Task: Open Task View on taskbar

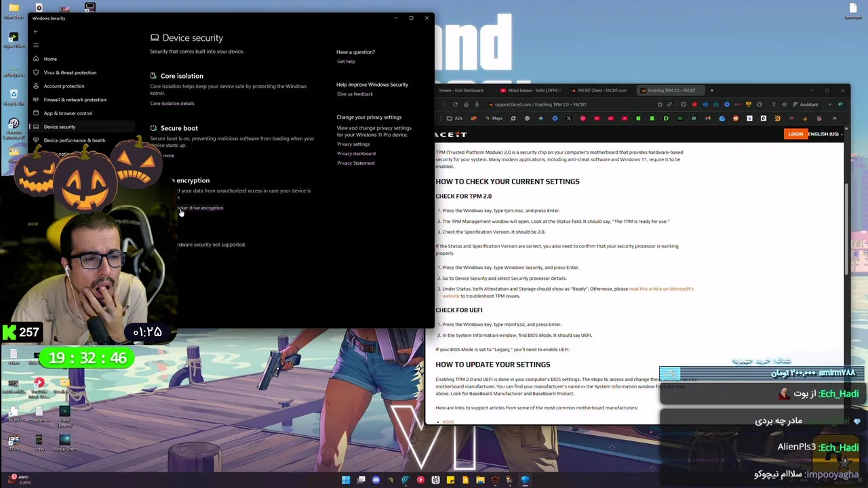Action: [361, 480]
